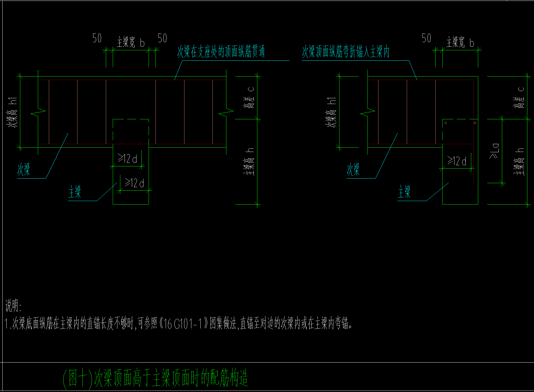Image resolution: width=534 pixels, height=392 pixels.
Task: Click the leftmost 50 dimension in left diagram
Action: click(x=97, y=38)
